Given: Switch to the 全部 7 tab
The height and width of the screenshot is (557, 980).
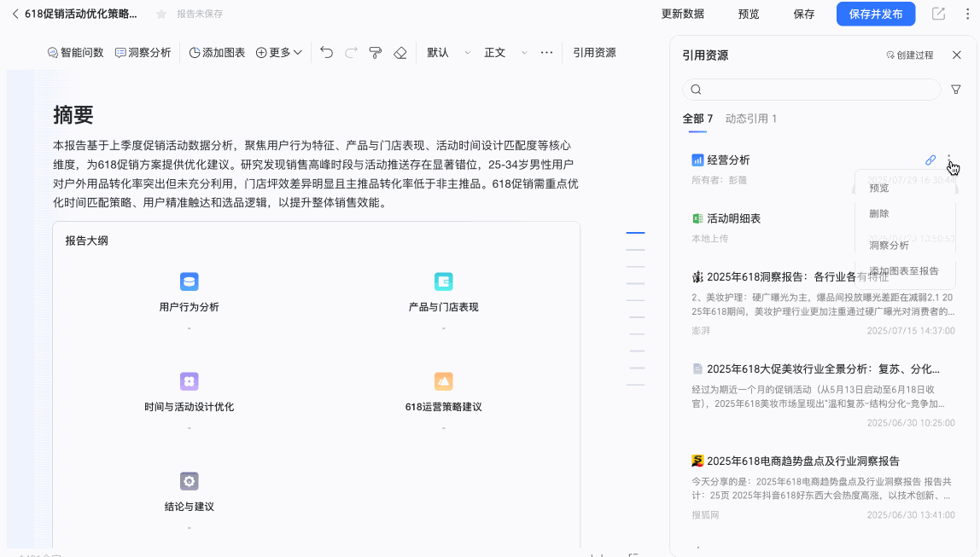Looking at the screenshot, I should coord(697,119).
